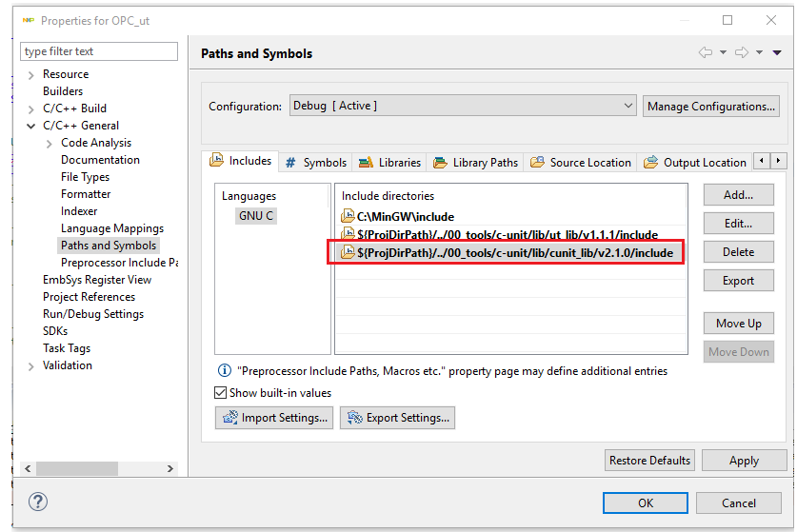Switch to the Symbols tab
The width and height of the screenshot is (797, 532).
point(317,163)
